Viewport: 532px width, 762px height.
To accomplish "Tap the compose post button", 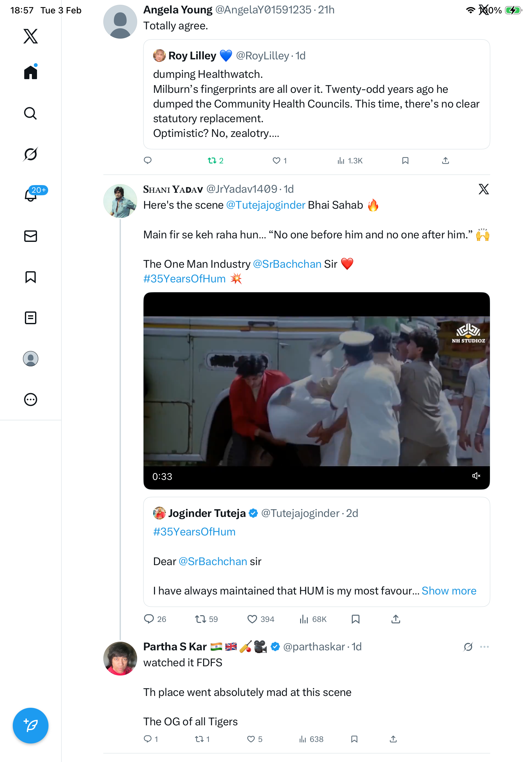I will [31, 726].
